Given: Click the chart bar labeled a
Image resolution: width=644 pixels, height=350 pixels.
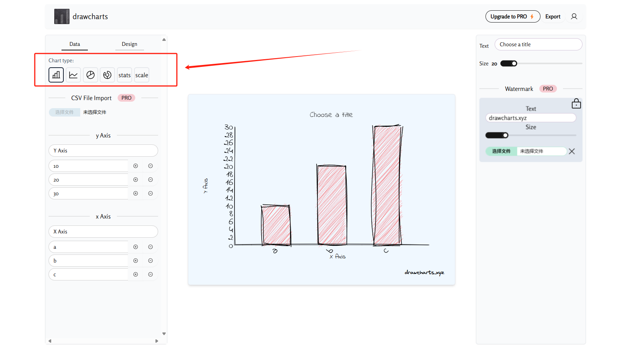Looking at the screenshot, I should tap(276, 225).
